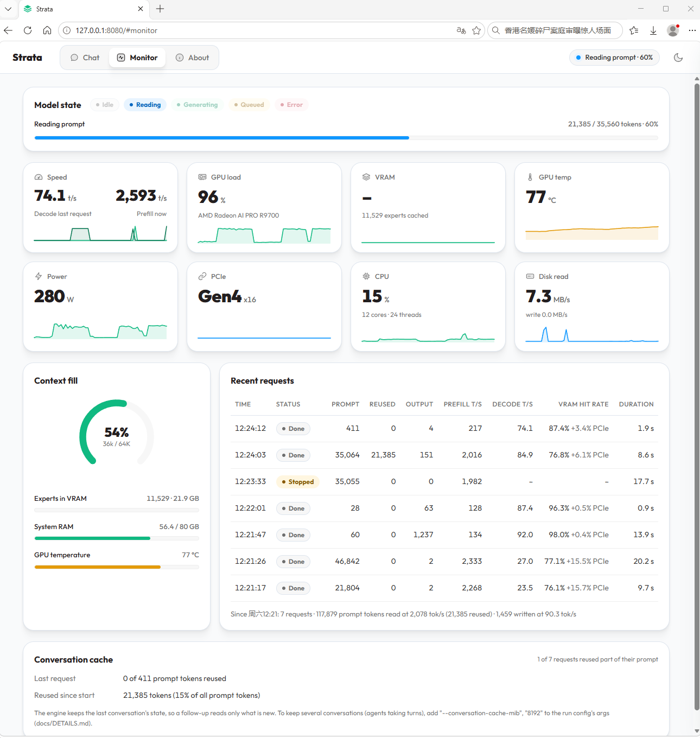Open the browser profile avatar

click(x=673, y=30)
